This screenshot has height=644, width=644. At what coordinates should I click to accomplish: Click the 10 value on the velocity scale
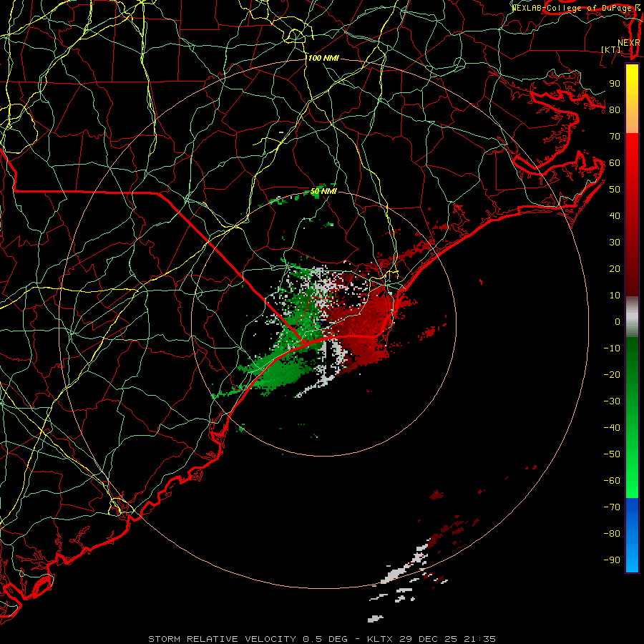[x=615, y=296]
